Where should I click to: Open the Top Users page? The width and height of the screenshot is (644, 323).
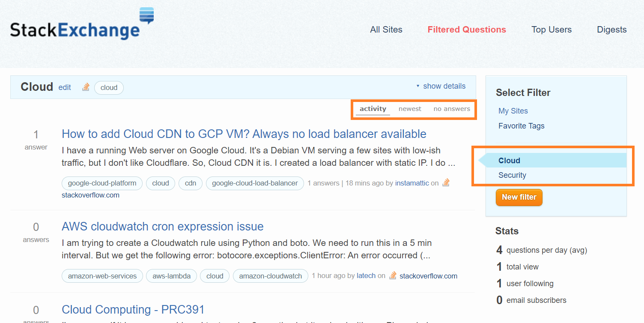point(552,30)
